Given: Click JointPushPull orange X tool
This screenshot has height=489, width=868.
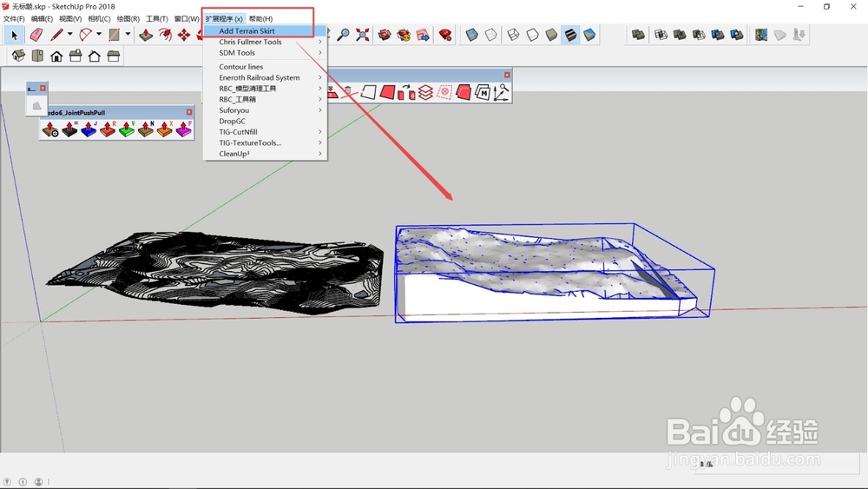Looking at the screenshot, I should click(x=164, y=129).
